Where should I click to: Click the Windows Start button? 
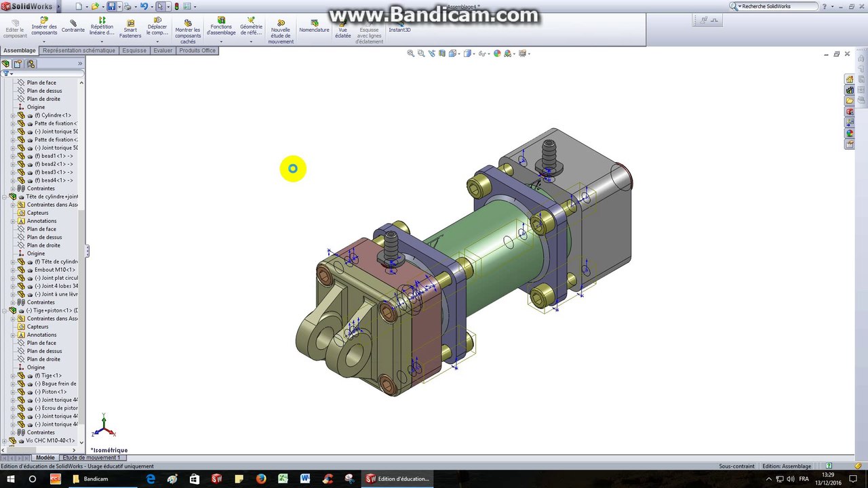click(x=10, y=479)
